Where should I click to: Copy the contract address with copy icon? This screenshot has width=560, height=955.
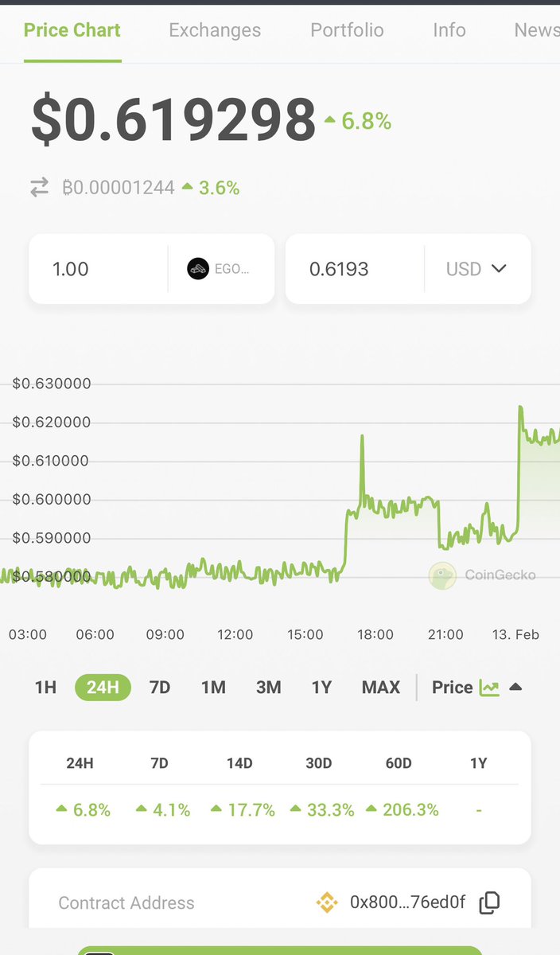click(490, 902)
